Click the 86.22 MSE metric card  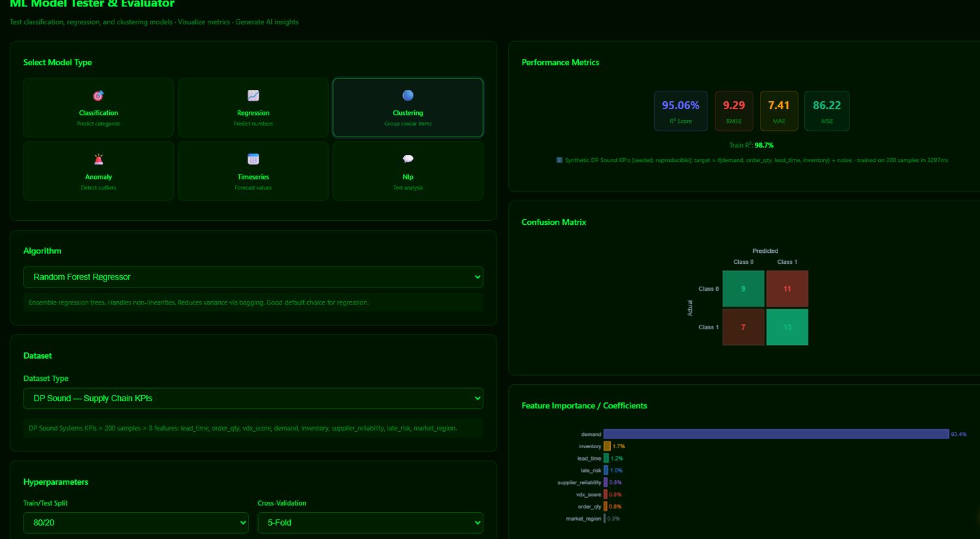826,111
